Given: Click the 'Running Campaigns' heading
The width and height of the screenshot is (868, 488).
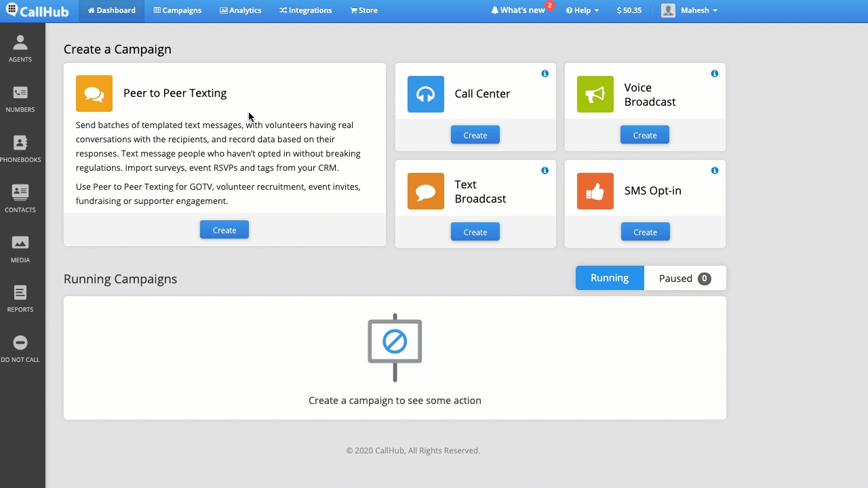Looking at the screenshot, I should (x=120, y=279).
